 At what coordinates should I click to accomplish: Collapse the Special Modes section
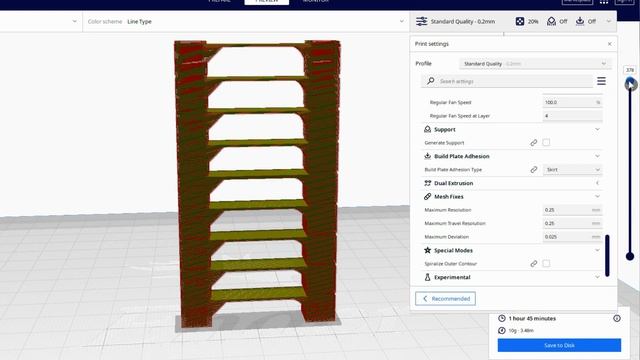597,250
